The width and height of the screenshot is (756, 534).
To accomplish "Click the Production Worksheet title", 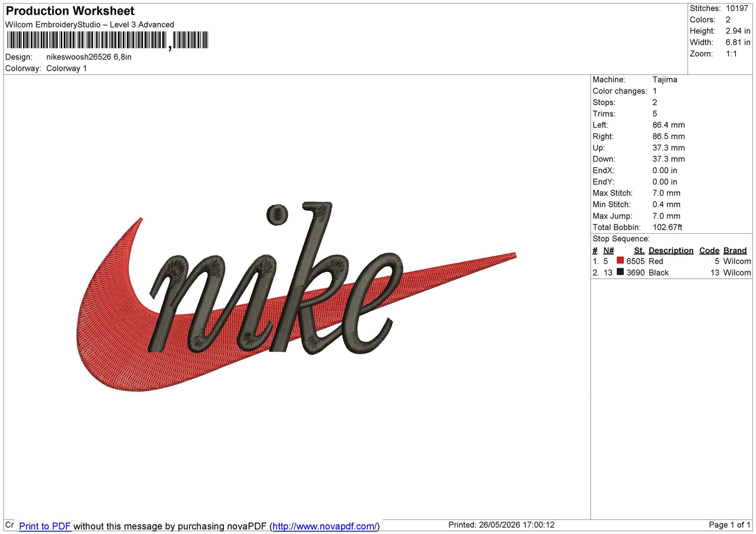I will 70,11.
